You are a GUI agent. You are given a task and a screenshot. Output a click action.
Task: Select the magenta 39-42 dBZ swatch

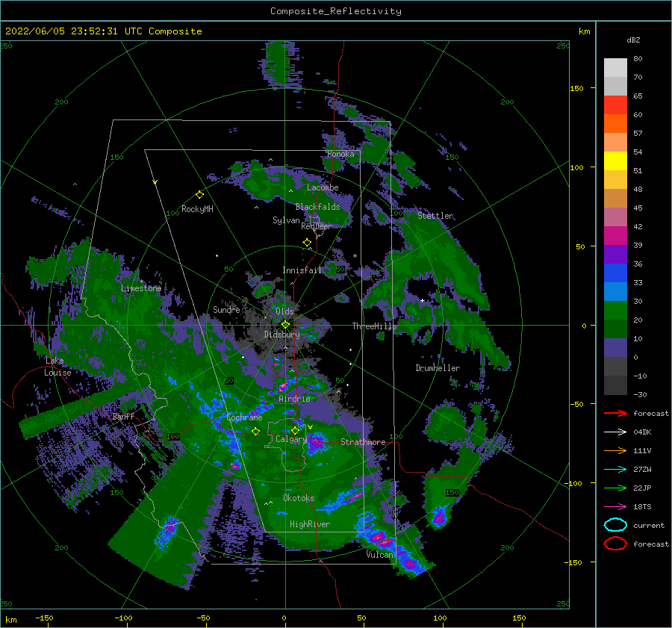pyautogui.click(x=615, y=236)
